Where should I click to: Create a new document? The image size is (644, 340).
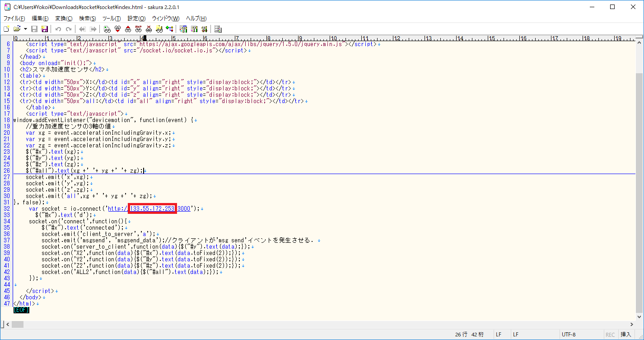click(6, 28)
